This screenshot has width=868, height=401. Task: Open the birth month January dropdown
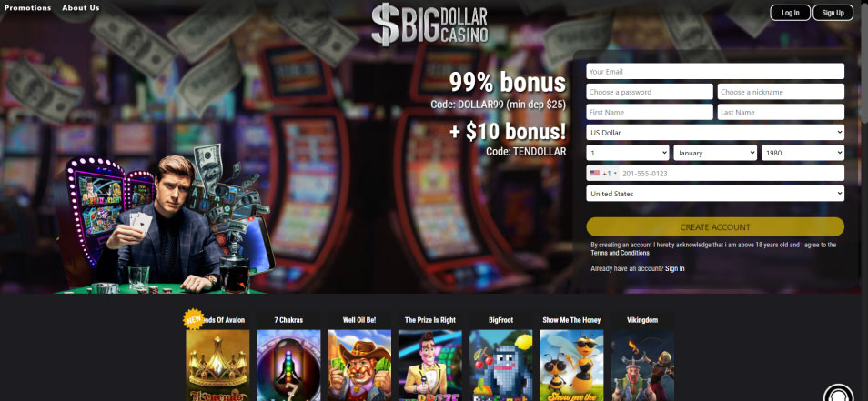coord(715,153)
